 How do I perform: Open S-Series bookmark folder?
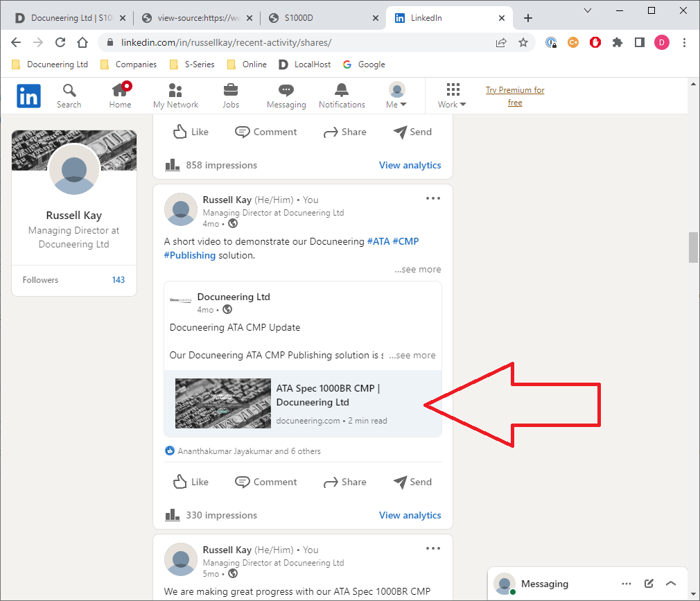pos(192,64)
